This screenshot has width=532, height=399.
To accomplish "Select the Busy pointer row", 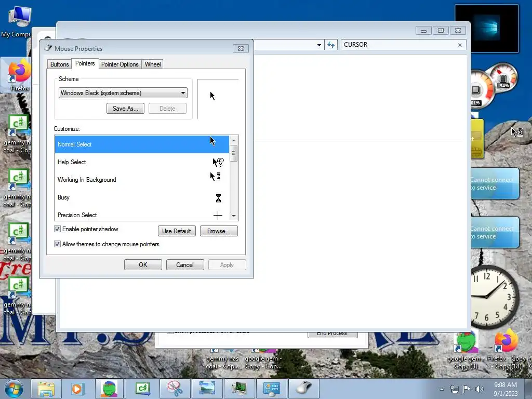I will click(142, 197).
